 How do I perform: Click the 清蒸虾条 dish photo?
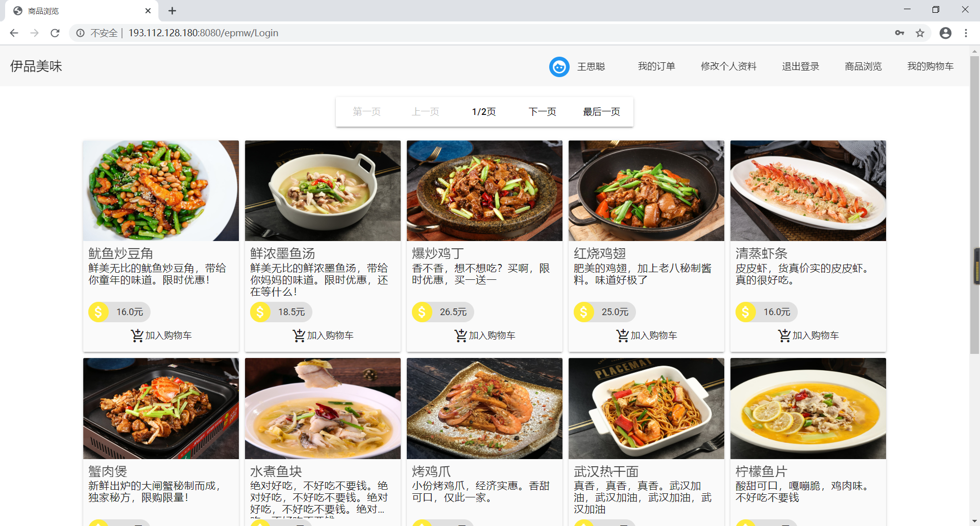pos(808,191)
